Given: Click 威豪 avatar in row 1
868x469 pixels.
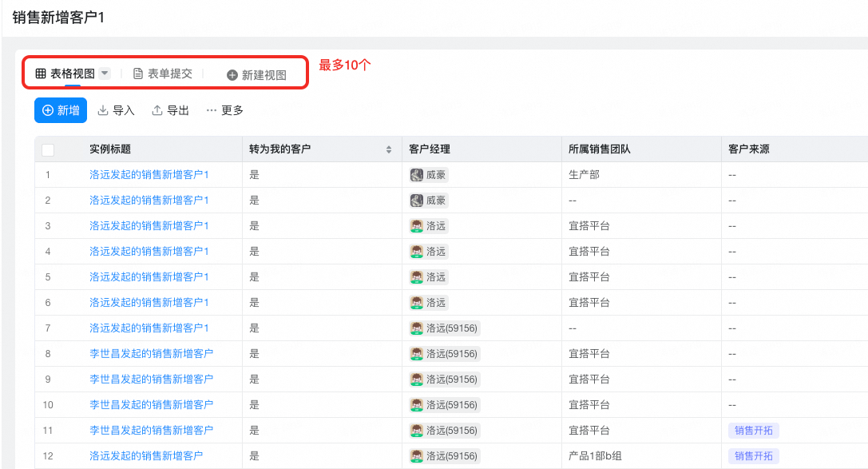Looking at the screenshot, I should tap(416, 175).
